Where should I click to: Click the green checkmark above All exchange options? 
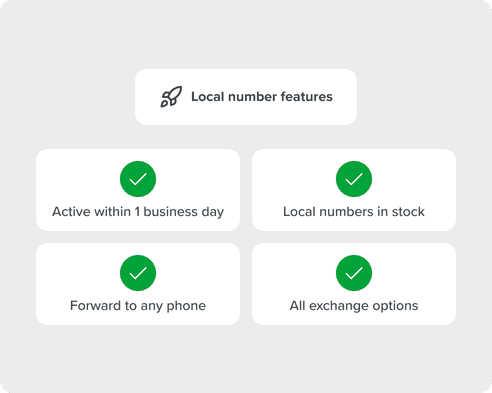pyautogui.click(x=354, y=273)
